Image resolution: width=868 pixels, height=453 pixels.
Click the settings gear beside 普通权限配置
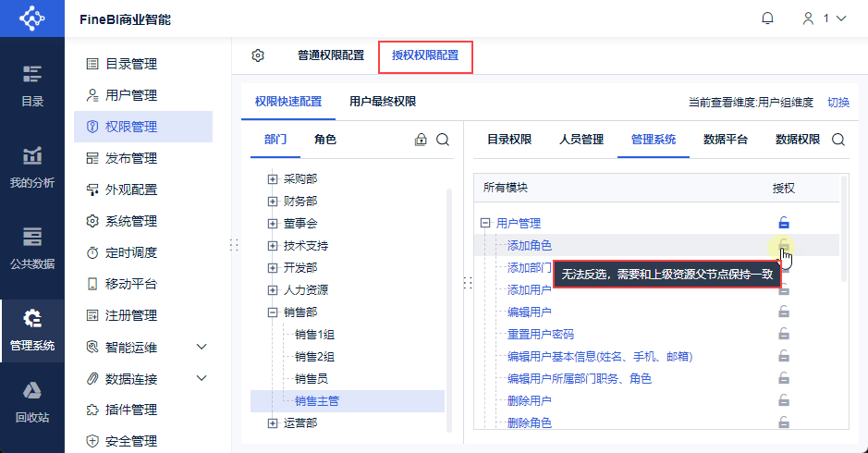point(258,55)
